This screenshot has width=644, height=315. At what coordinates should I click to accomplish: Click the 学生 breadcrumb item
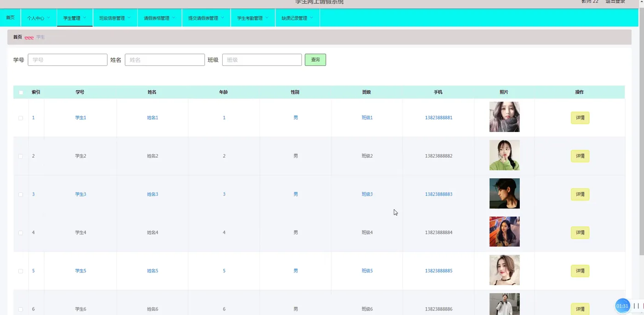pyautogui.click(x=40, y=37)
